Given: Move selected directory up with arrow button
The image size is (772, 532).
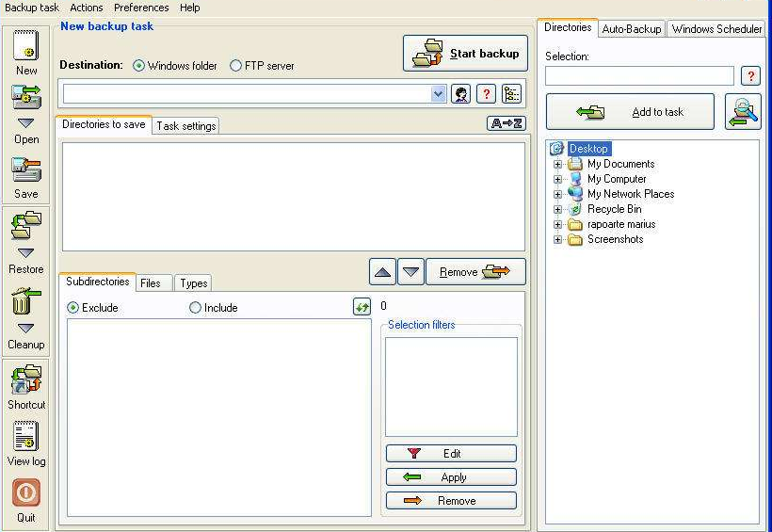Looking at the screenshot, I should [382, 272].
